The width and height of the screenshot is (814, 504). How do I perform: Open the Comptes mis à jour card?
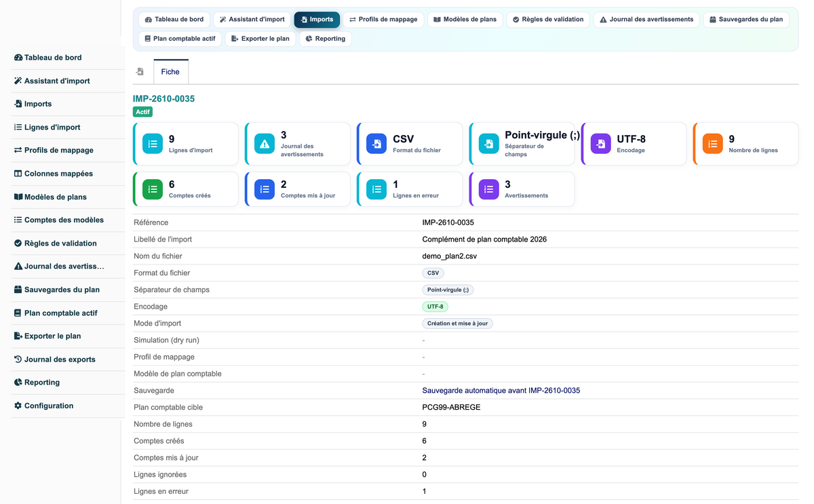[298, 189]
